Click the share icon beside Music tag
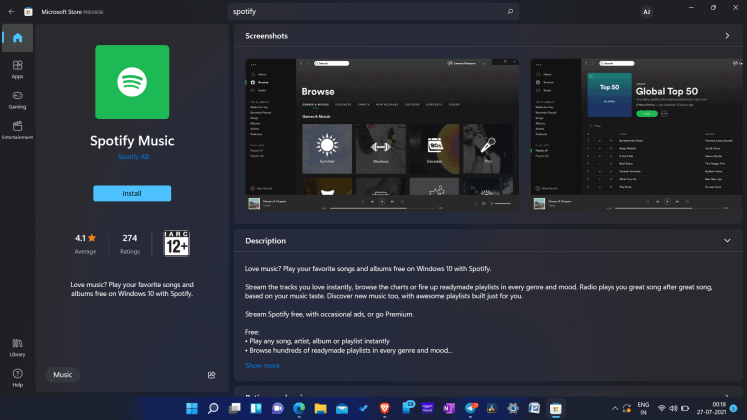The height and width of the screenshot is (420, 747). (x=211, y=375)
